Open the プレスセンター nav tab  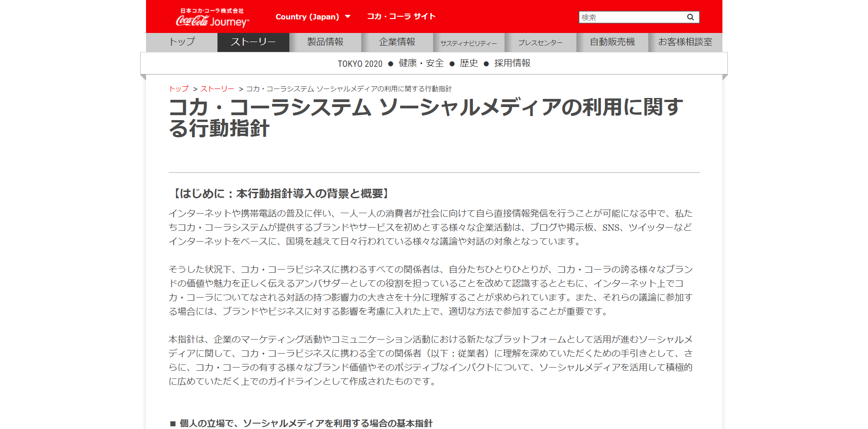[x=540, y=43]
